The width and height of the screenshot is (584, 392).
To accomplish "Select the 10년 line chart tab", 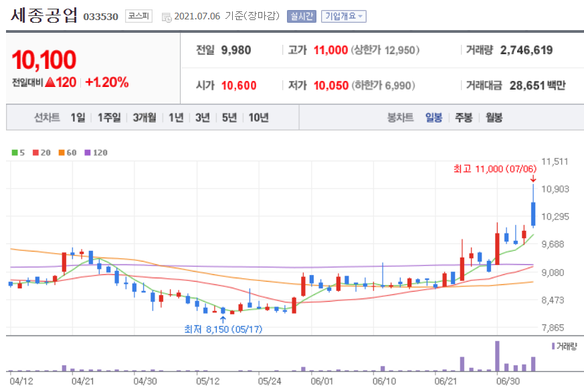I will click(x=258, y=118).
